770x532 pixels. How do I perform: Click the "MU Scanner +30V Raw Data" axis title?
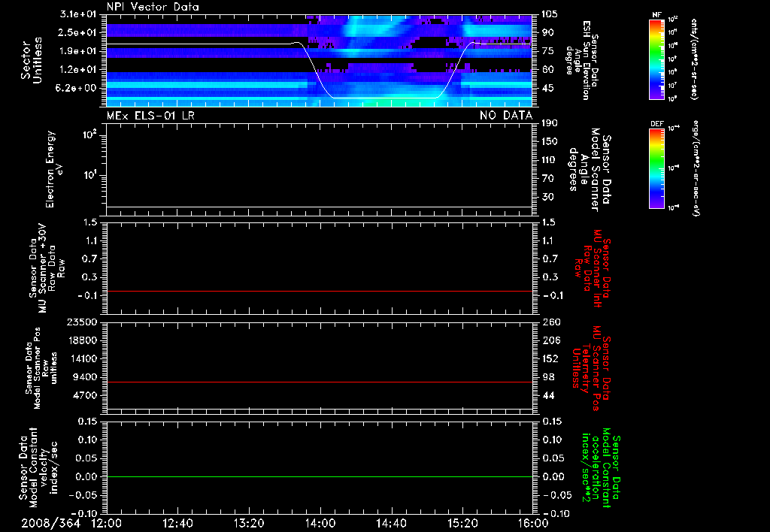coord(46,268)
